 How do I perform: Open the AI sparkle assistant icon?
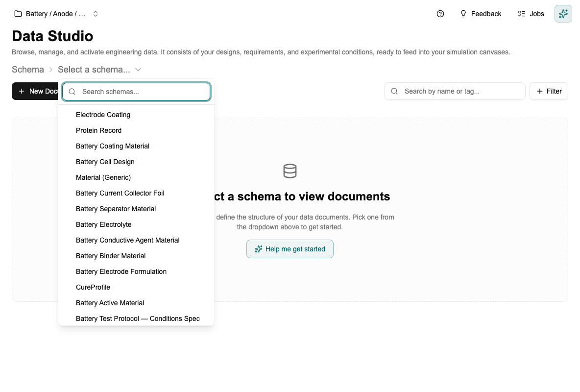563,14
